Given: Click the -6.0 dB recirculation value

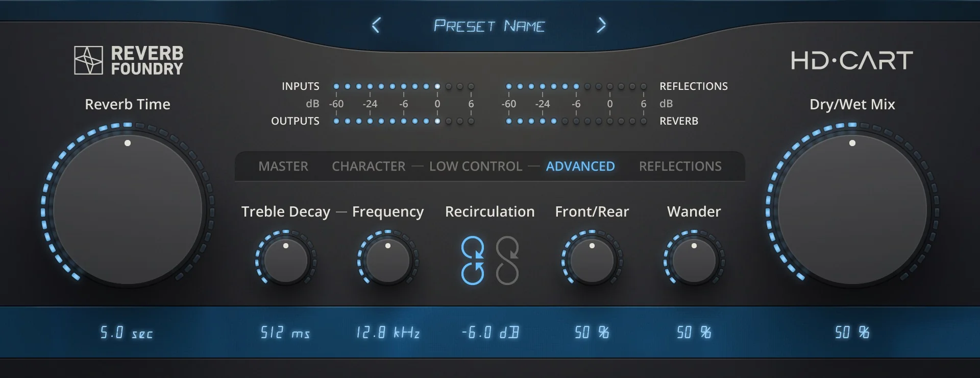Looking at the screenshot, I should point(490,333).
